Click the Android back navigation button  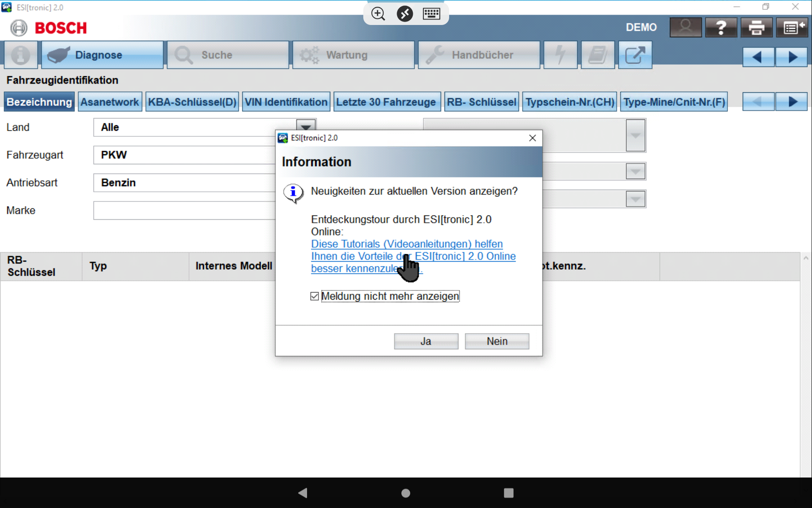(303, 493)
